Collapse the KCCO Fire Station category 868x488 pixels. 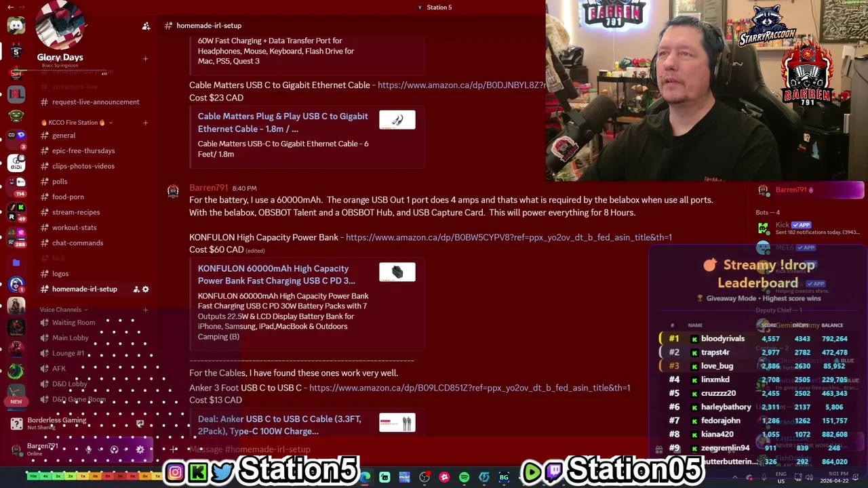click(75, 123)
